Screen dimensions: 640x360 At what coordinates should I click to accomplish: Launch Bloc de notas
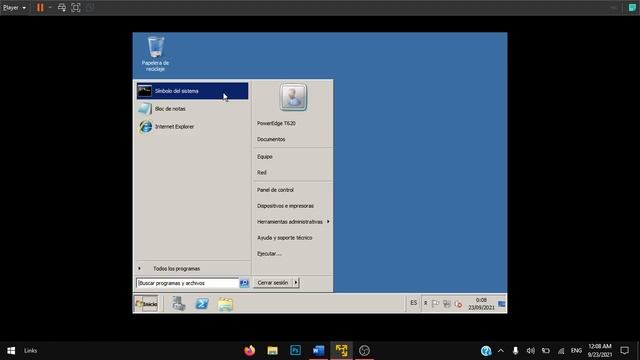(x=192, y=109)
